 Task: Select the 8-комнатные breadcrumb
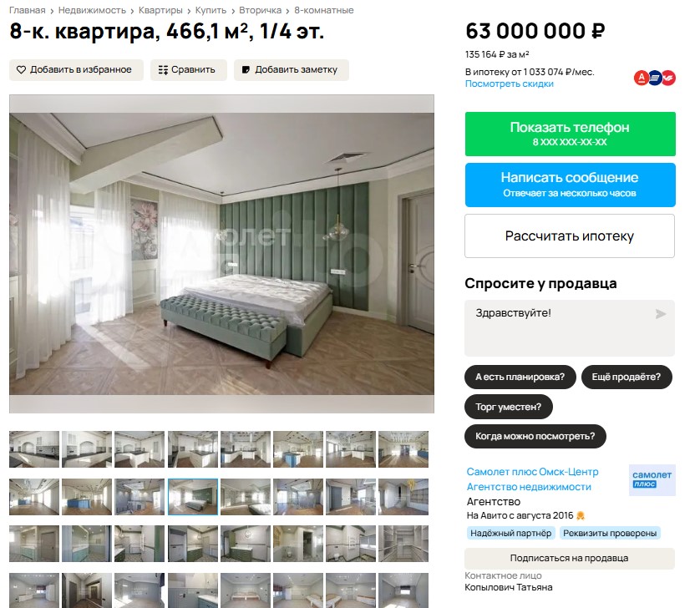[323, 10]
